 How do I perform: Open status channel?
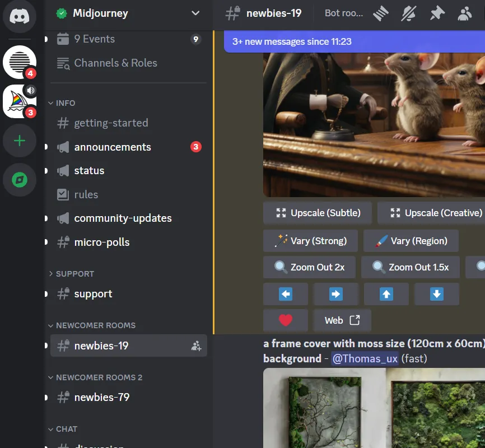pyautogui.click(x=128, y=170)
